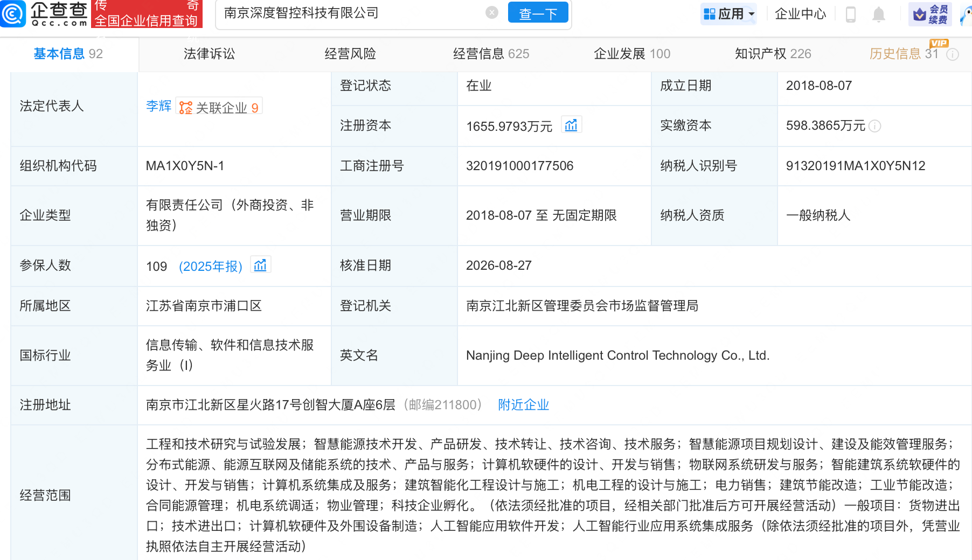Select the organization code MA1X0Y5N-1
This screenshot has height=560, width=972.
[x=185, y=166]
